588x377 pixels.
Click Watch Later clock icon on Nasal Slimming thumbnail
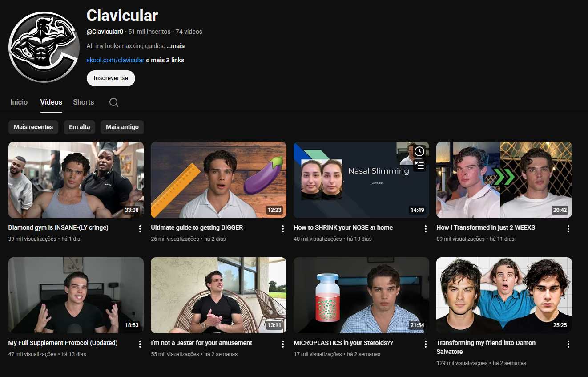(419, 151)
